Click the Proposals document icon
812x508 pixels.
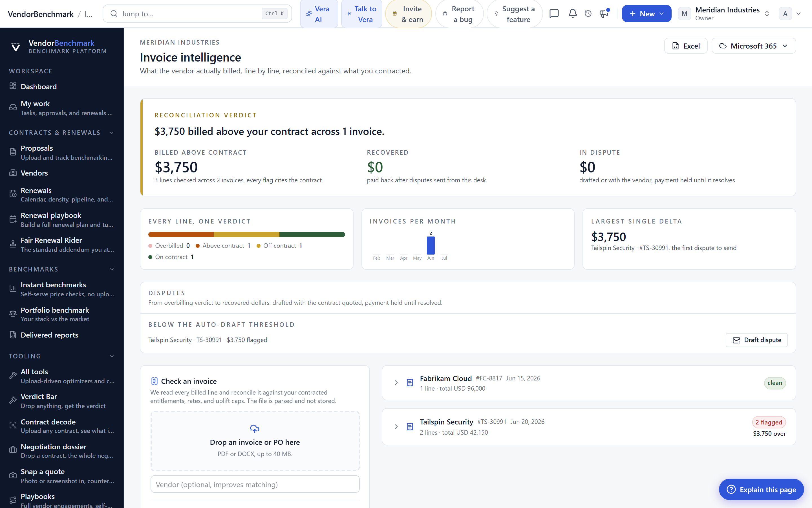tap(13, 152)
